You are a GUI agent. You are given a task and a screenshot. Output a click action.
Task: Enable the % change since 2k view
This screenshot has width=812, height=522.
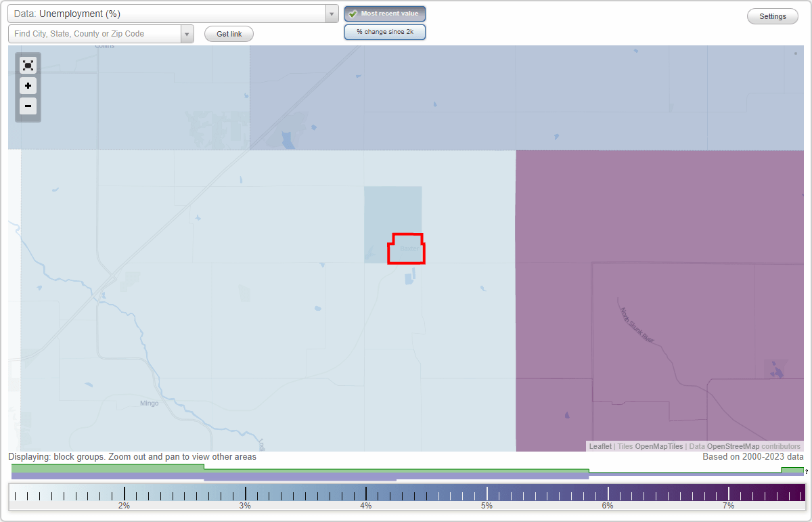pos(384,31)
